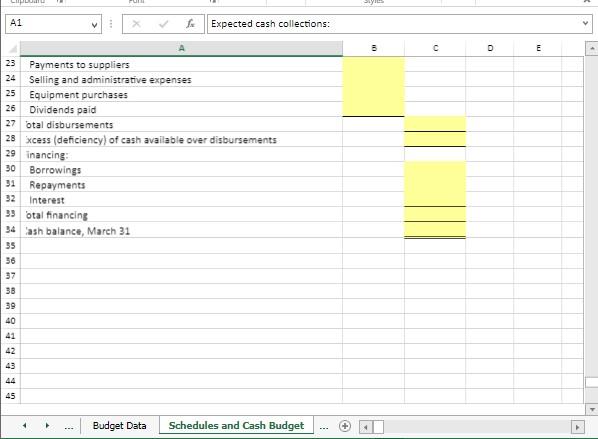Image resolution: width=598 pixels, height=439 pixels.
Task: Select row 23 header
Action: click(x=10, y=63)
